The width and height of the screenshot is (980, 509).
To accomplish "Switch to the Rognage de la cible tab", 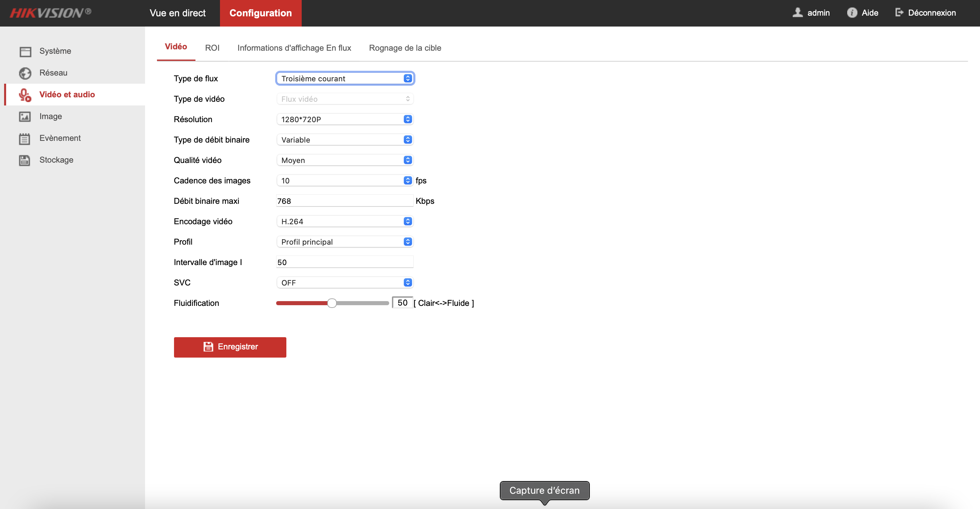I will (x=405, y=47).
